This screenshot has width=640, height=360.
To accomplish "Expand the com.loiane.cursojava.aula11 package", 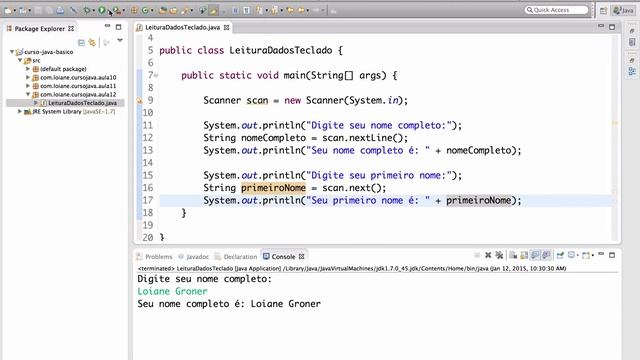I will coord(28,86).
